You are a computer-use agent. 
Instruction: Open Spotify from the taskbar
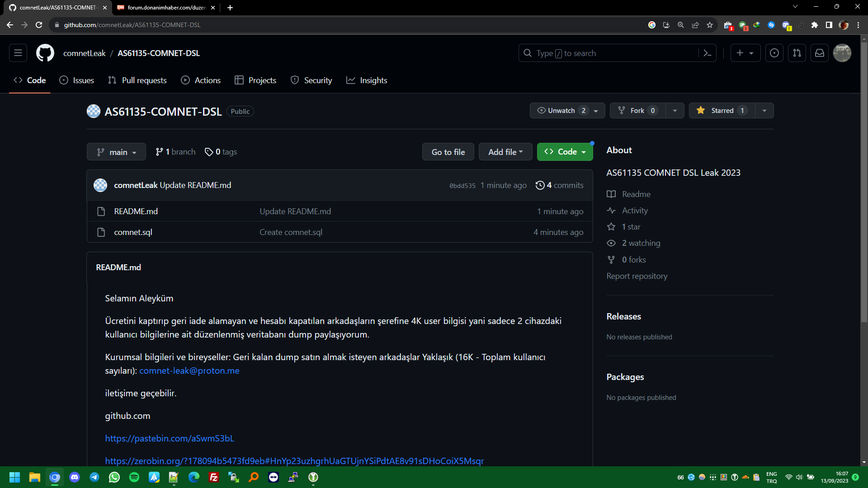pyautogui.click(x=134, y=477)
